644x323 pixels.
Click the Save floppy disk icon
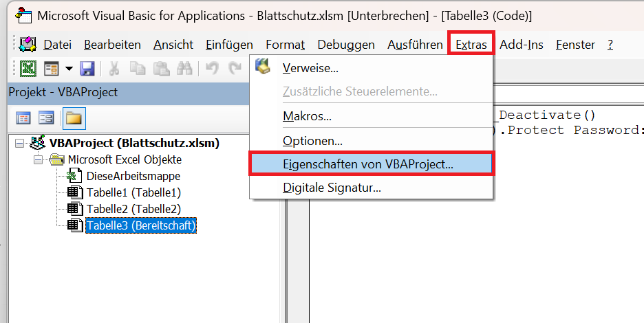(x=87, y=69)
